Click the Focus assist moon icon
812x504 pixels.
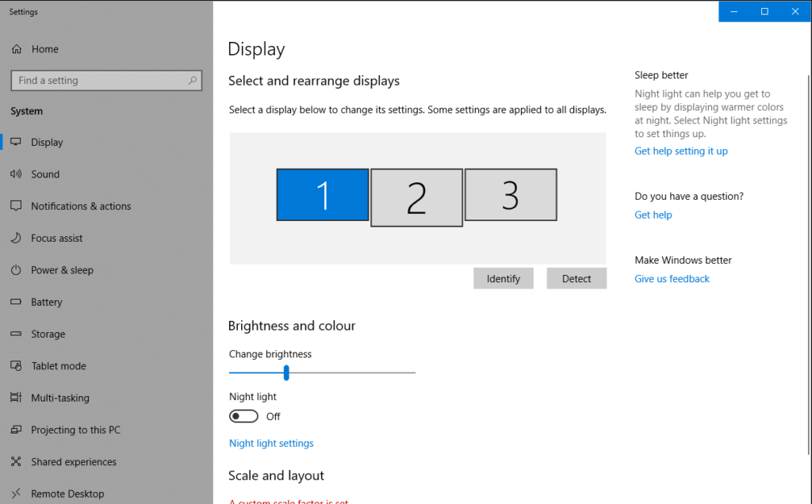16,238
